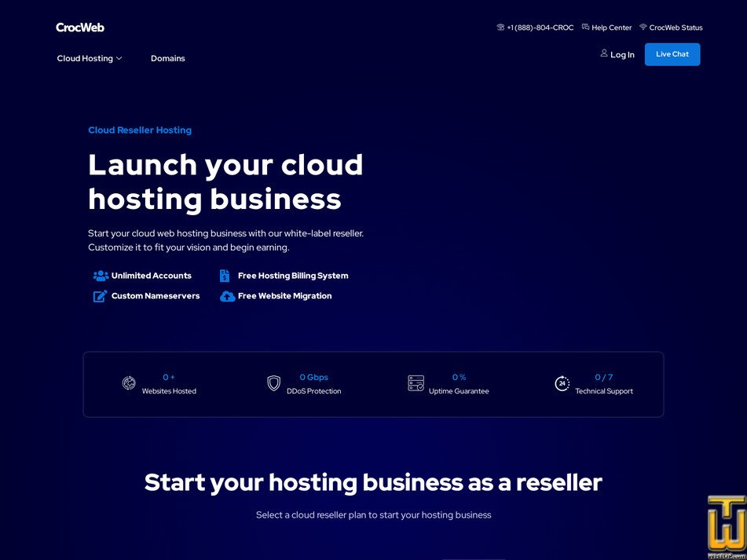The height and width of the screenshot is (560, 747).
Task: Click the 24 Technical Support clock icon
Action: tap(562, 383)
